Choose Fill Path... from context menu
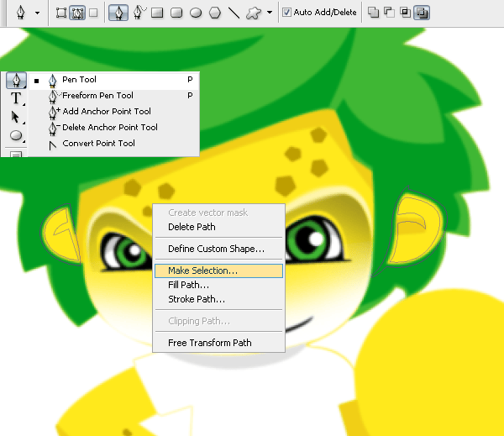 [218, 285]
